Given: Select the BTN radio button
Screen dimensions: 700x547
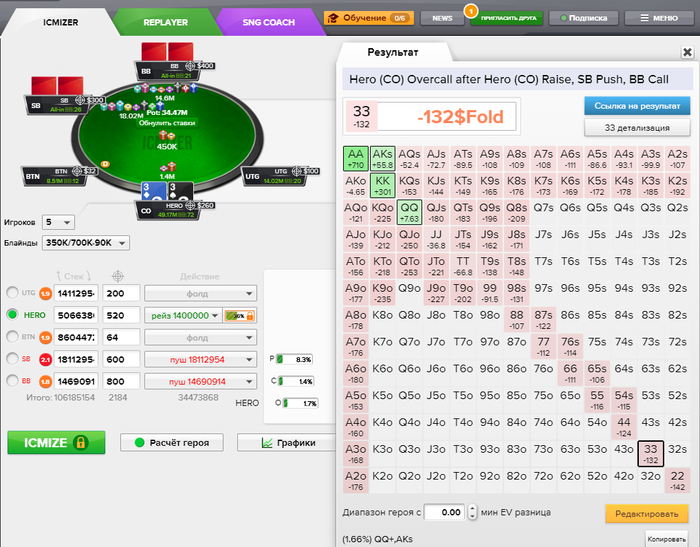Looking at the screenshot, I should [x=12, y=336].
